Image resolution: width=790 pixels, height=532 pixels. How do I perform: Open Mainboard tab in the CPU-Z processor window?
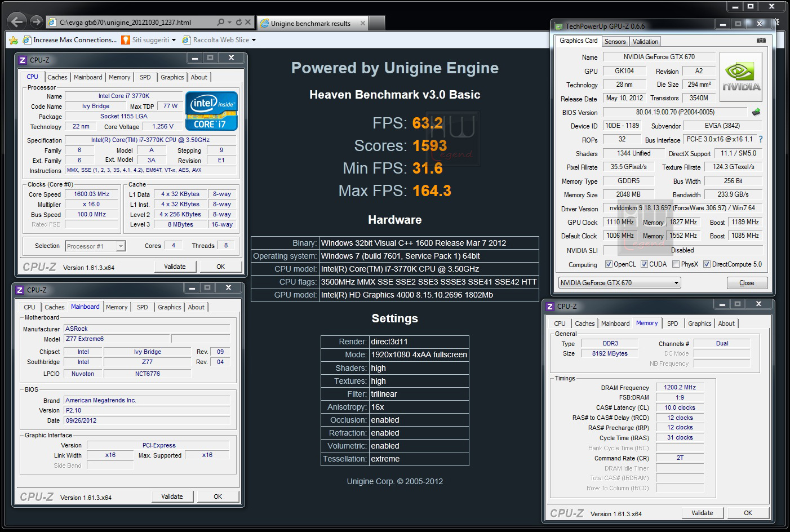click(88, 77)
